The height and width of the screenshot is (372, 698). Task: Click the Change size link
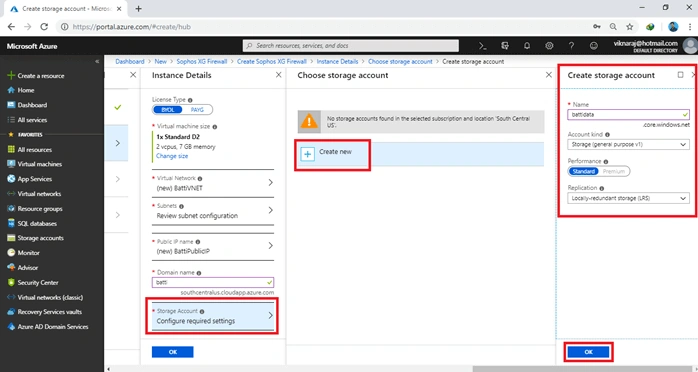click(x=172, y=156)
